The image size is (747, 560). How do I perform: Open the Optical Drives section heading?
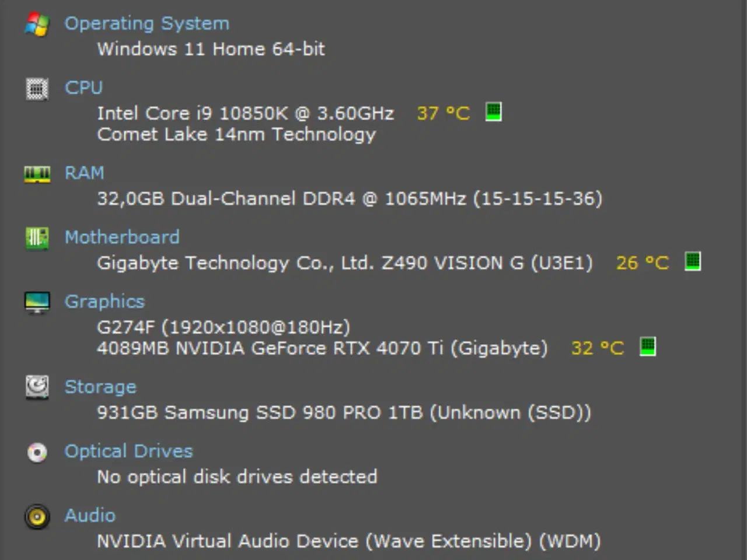pos(128,451)
